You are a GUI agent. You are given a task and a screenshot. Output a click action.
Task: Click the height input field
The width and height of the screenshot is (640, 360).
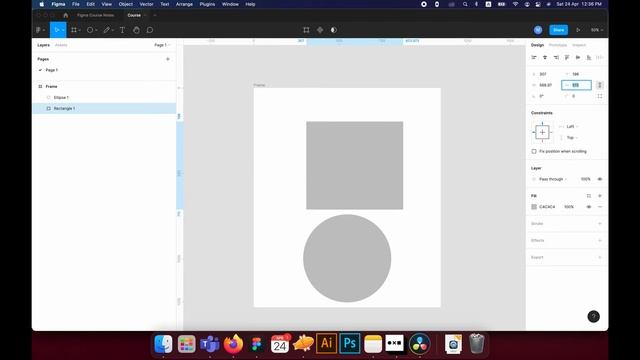[x=576, y=85]
